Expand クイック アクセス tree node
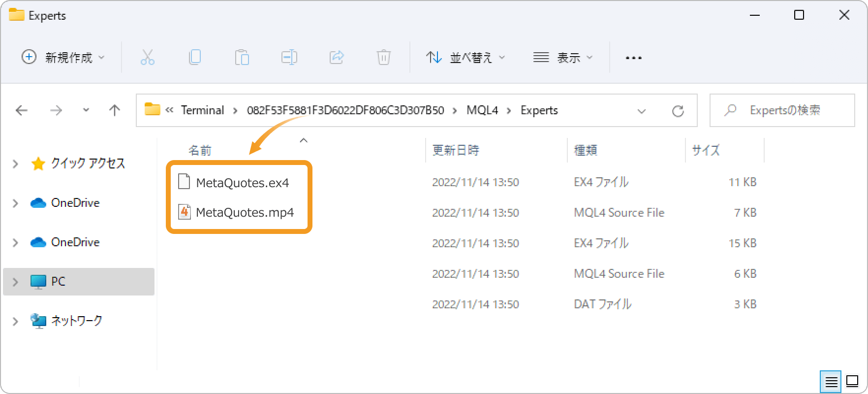Screen dimensions: 868x394 (x=15, y=164)
